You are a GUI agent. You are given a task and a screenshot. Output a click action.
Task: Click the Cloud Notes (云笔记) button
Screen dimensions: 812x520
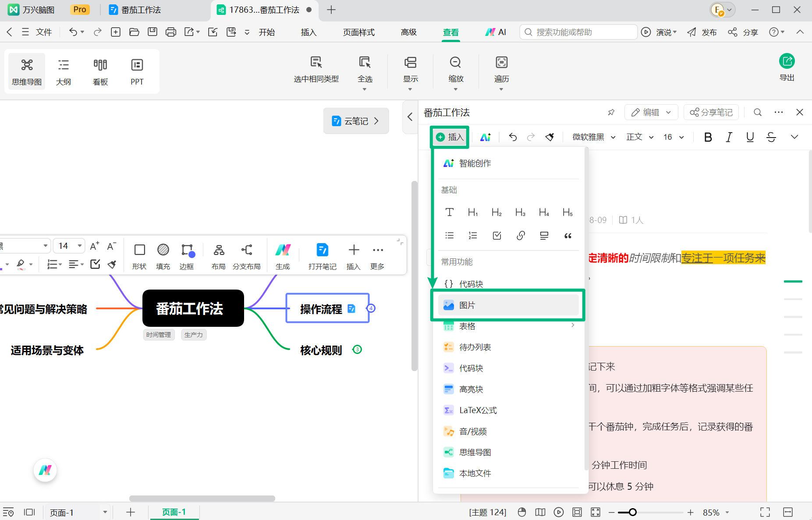point(356,121)
